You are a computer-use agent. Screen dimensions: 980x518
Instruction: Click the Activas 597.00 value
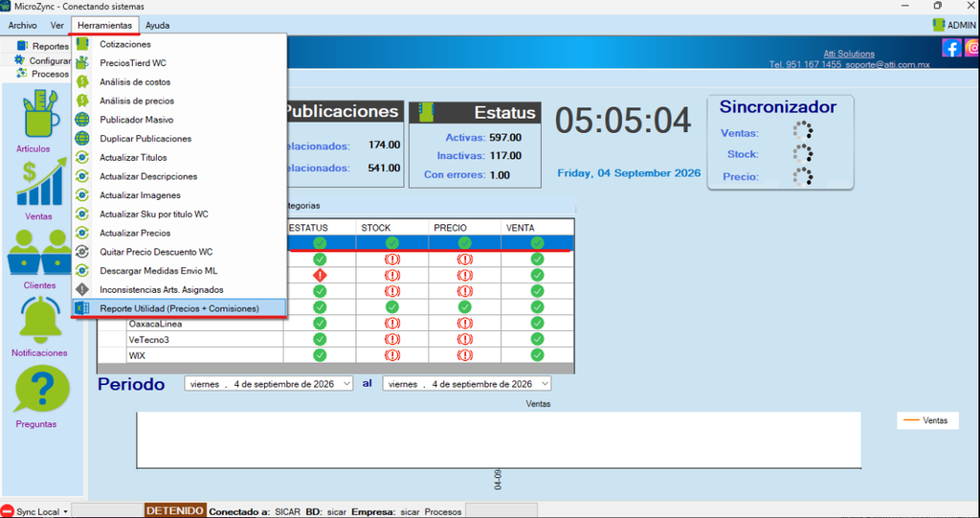coord(506,138)
